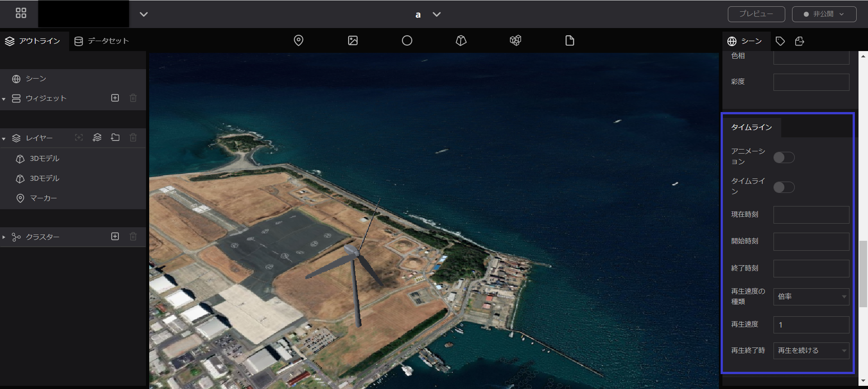Add a new widget with plus icon

coord(115,98)
